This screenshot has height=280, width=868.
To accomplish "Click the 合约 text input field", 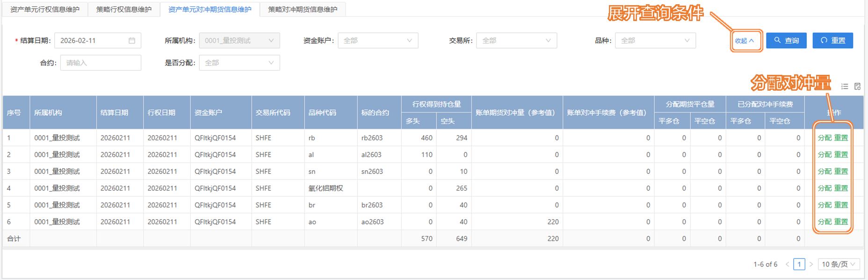I will [x=101, y=63].
